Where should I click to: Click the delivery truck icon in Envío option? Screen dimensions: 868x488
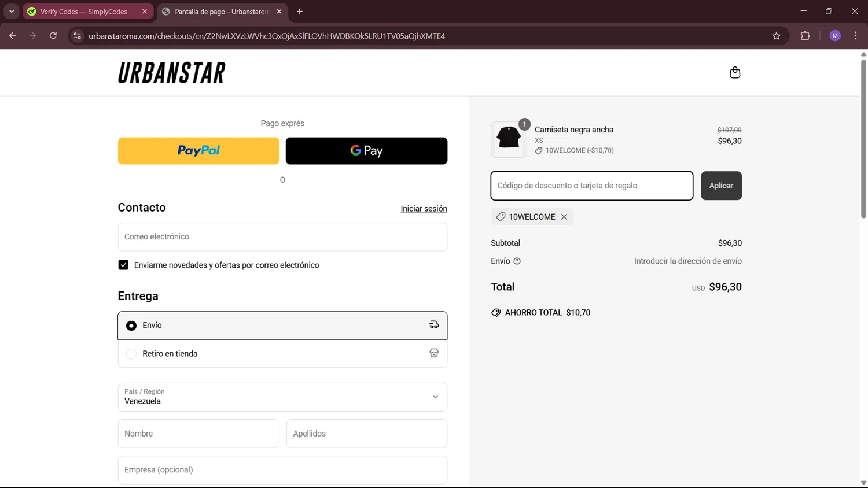[x=434, y=325]
